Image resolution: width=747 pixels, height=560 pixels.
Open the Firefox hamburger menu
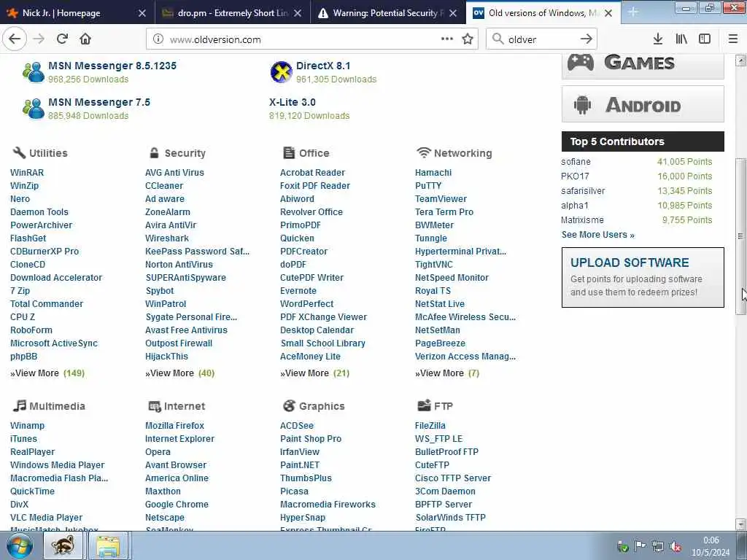[733, 39]
